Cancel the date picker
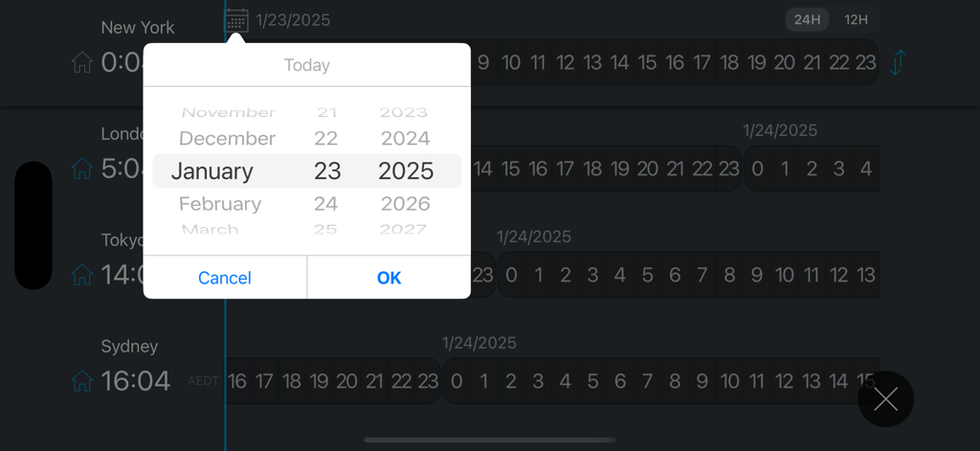Image resolution: width=980 pixels, height=451 pixels. click(x=225, y=278)
